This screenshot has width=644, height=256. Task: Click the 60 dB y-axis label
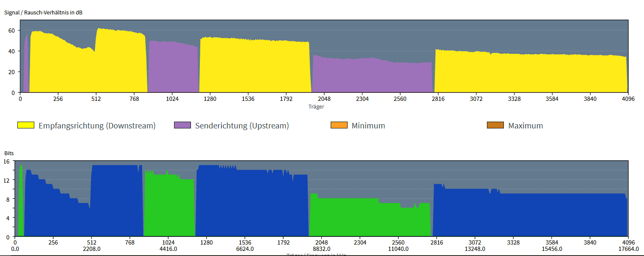click(x=12, y=31)
